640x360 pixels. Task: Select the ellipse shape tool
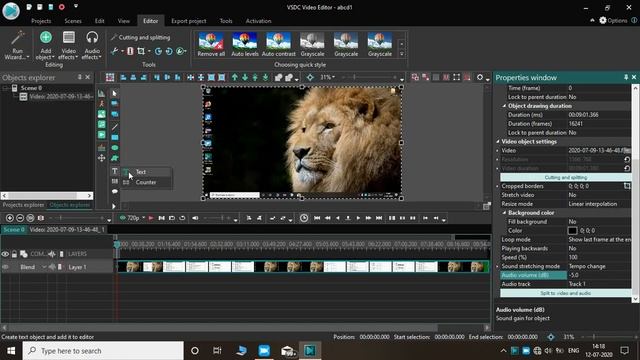point(115,148)
